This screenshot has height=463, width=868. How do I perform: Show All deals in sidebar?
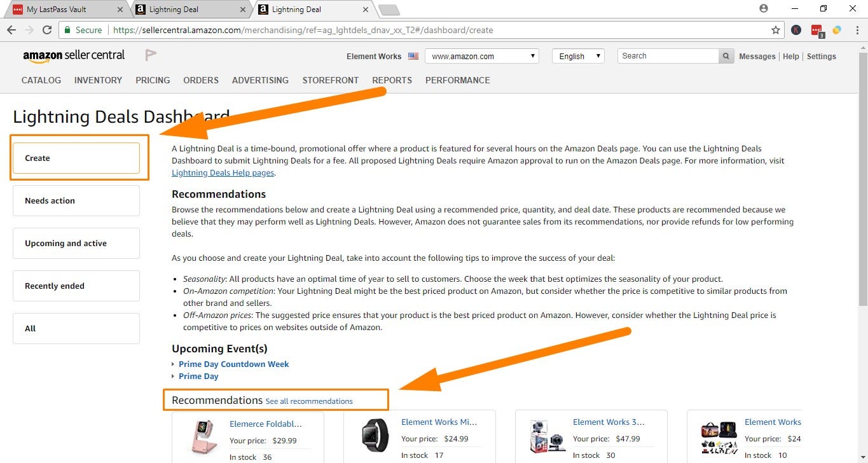76,328
